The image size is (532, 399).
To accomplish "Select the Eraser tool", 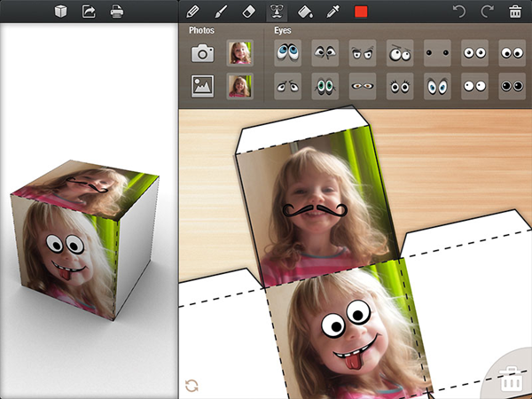I will [248, 12].
